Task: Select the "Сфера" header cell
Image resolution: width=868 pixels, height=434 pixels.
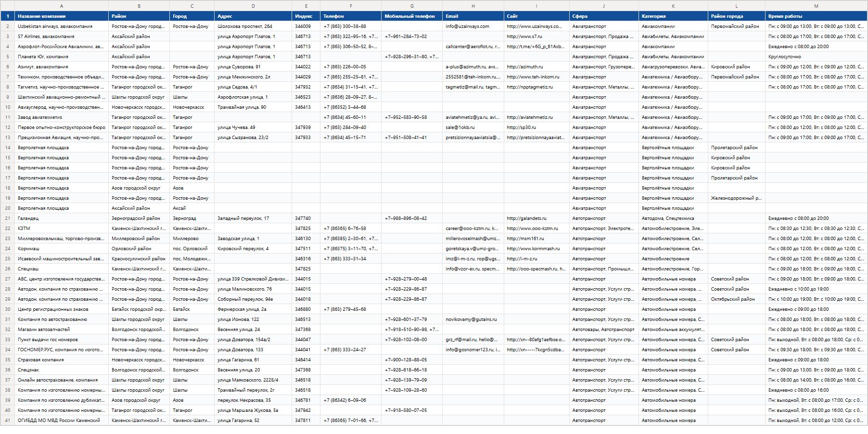Action: click(604, 16)
